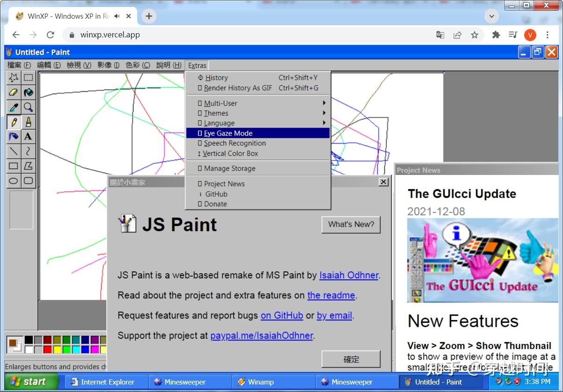Select the Brush tool

[x=28, y=122]
